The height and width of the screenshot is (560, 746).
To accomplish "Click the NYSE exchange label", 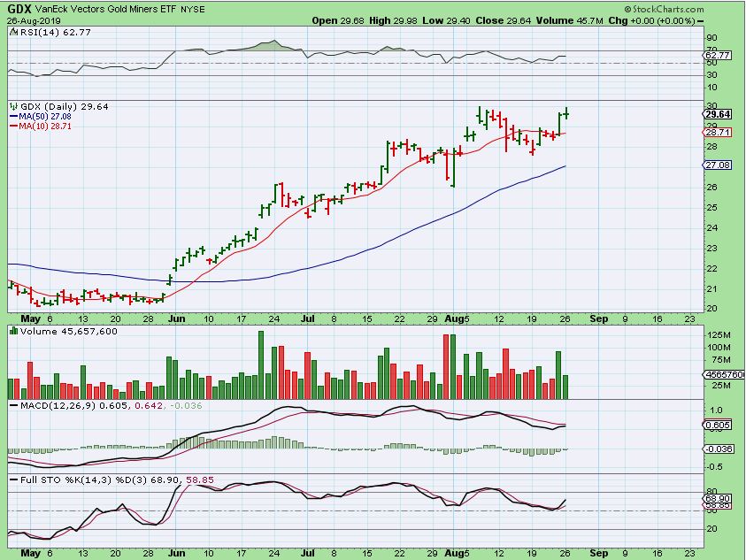I will pos(192,10).
